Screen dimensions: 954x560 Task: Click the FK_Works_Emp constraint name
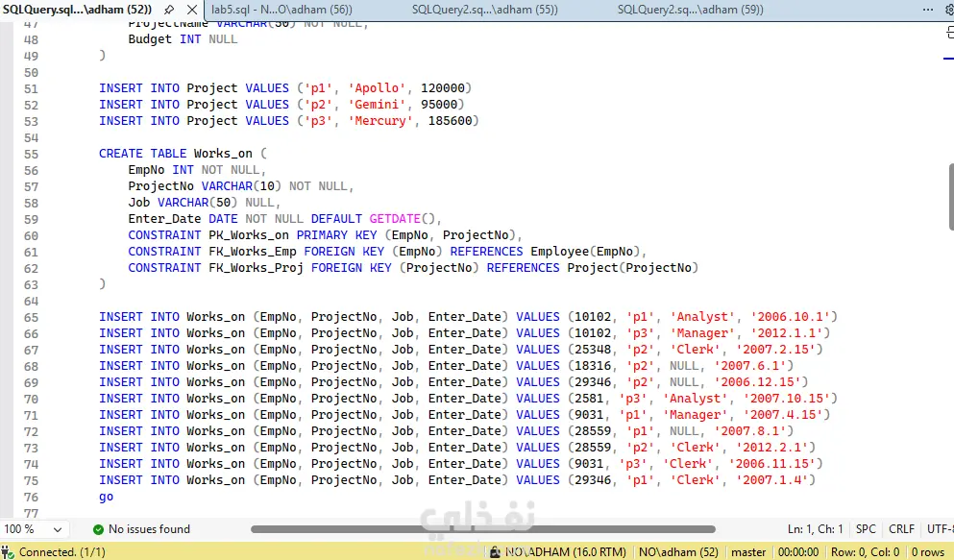click(253, 252)
